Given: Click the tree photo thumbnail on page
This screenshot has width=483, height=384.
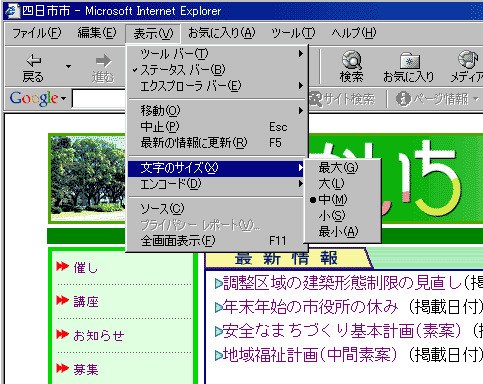Looking at the screenshot, I should click(88, 178).
